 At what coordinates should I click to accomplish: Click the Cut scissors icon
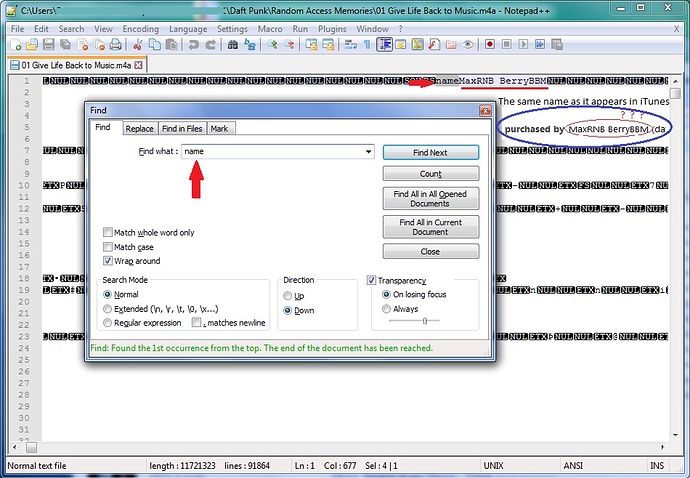click(137, 44)
